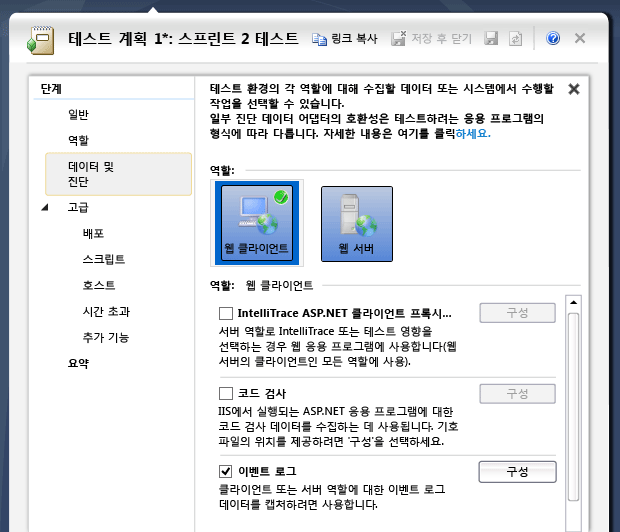Open 배포 under advanced
620x532 pixels.
pyautogui.click(x=93, y=233)
